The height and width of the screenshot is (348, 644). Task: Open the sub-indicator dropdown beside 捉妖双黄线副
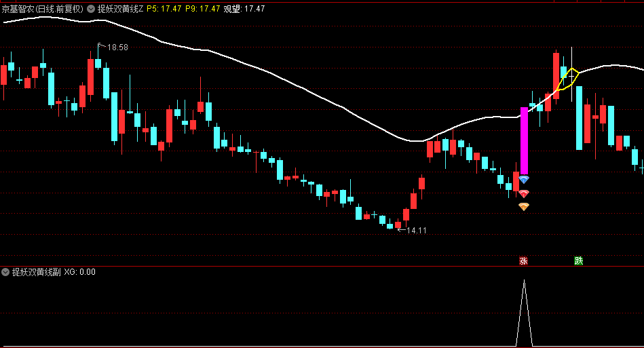(x=5, y=271)
